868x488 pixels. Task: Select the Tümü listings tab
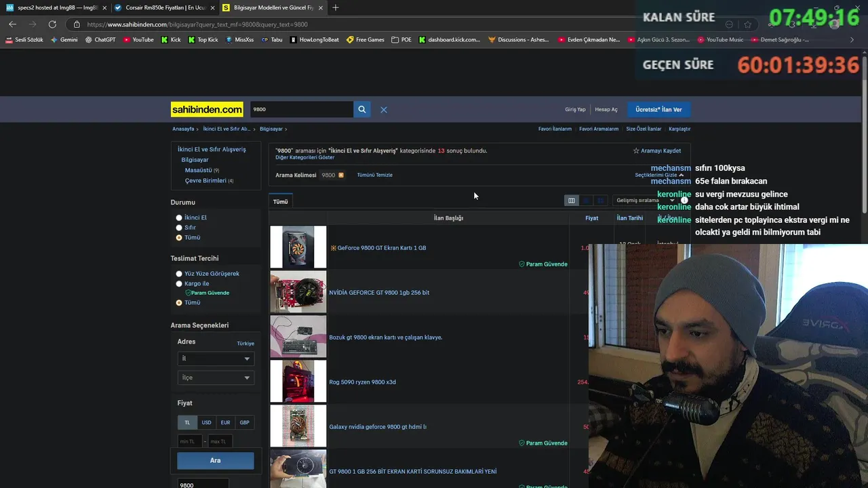click(281, 201)
